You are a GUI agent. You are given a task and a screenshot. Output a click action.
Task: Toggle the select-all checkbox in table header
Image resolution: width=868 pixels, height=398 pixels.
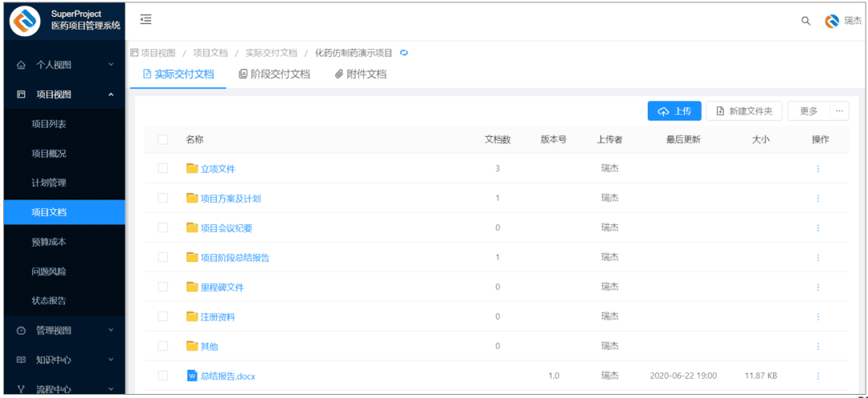(162, 139)
